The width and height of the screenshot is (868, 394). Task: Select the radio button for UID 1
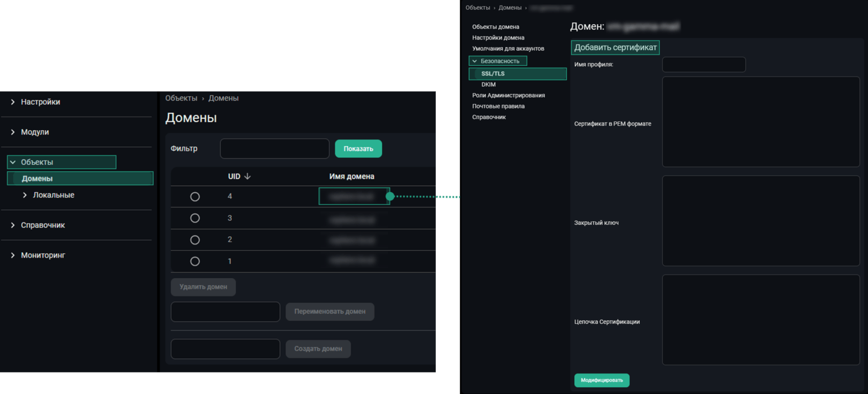click(x=195, y=261)
